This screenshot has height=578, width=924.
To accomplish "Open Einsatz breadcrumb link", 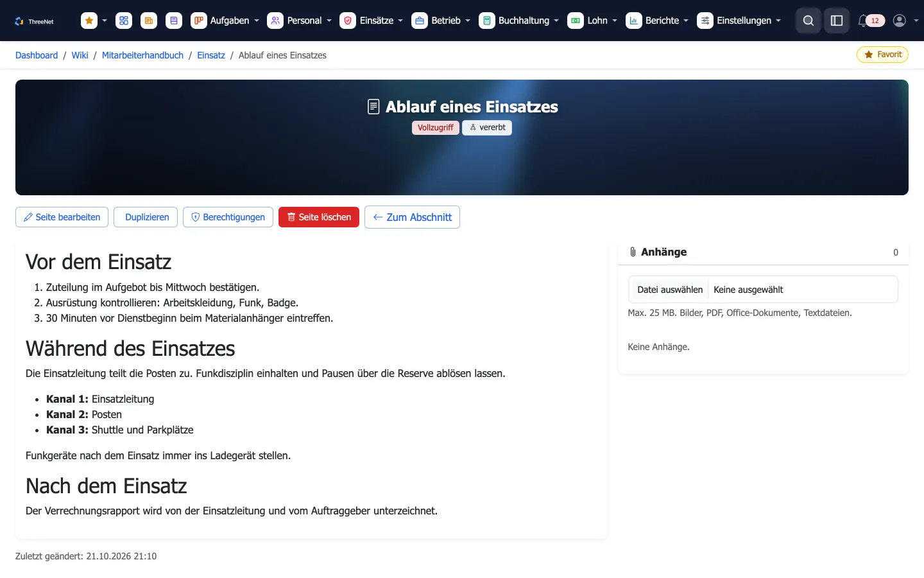I will coord(211,55).
